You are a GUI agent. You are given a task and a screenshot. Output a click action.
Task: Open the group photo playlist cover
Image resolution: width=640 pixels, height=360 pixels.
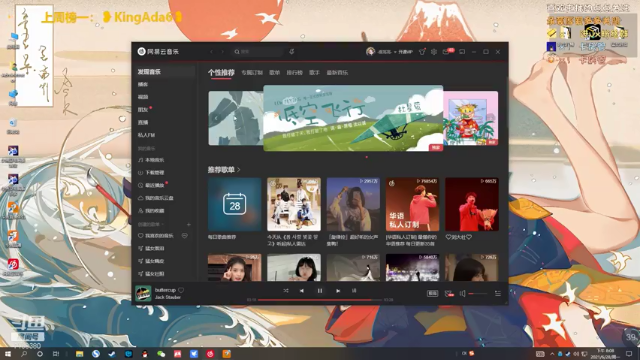click(x=294, y=204)
